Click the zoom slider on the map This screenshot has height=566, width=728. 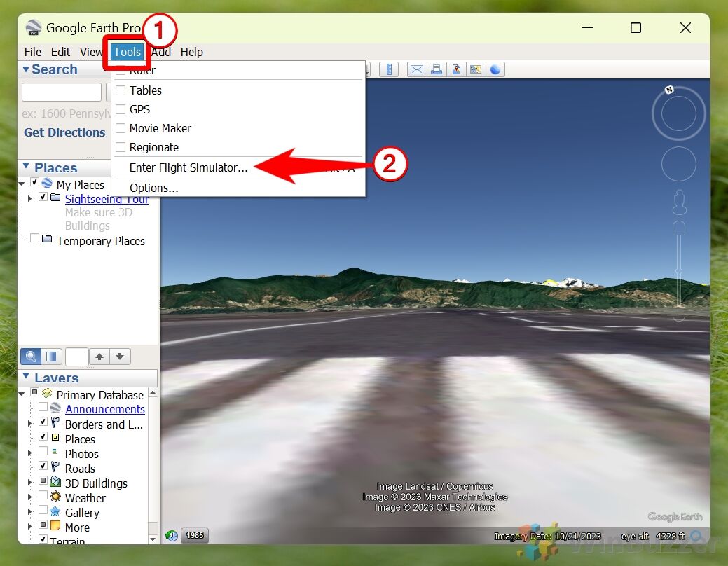[x=678, y=270]
